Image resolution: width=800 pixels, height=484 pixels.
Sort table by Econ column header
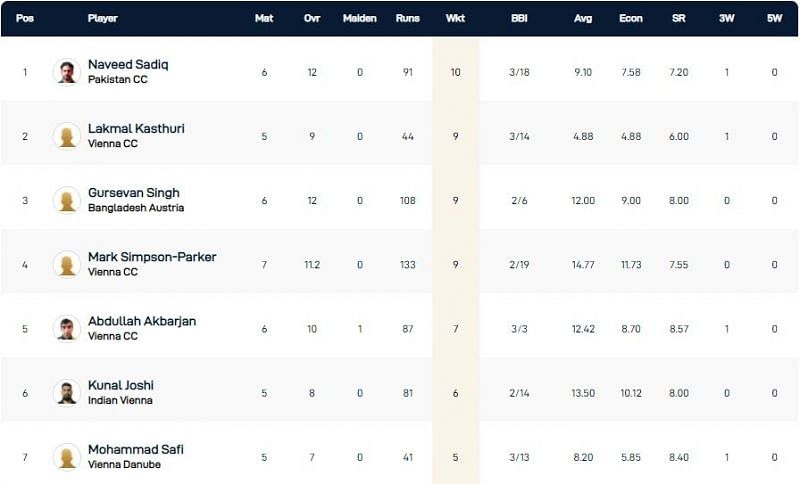pos(630,18)
